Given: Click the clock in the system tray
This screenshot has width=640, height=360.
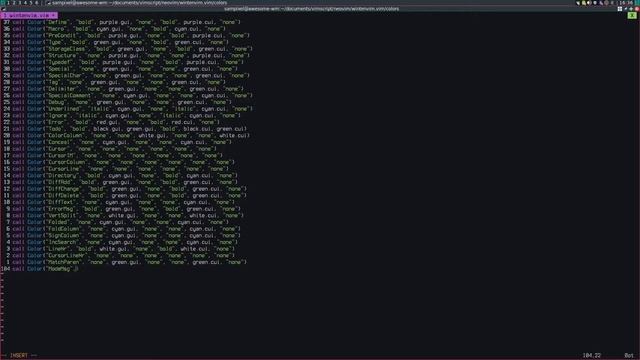Looking at the screenshot, I should point(626,2).
